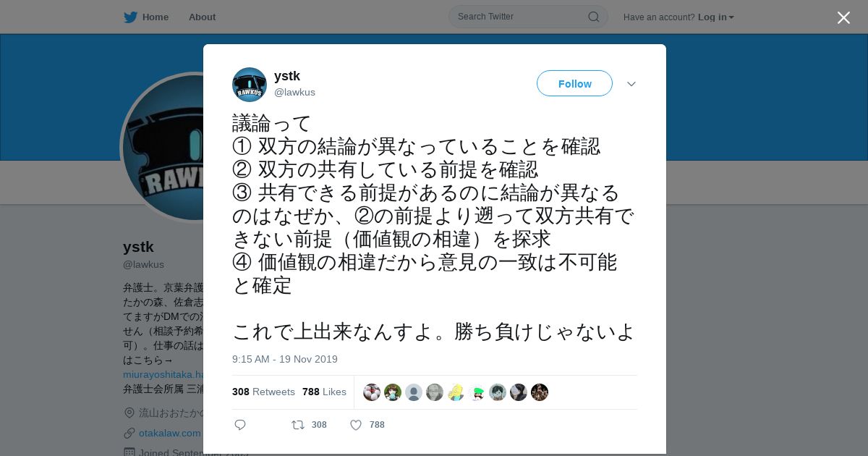Close the tweet overlay with the X
The width and height of the screenshot is (868, 456).
coord(843,17)
